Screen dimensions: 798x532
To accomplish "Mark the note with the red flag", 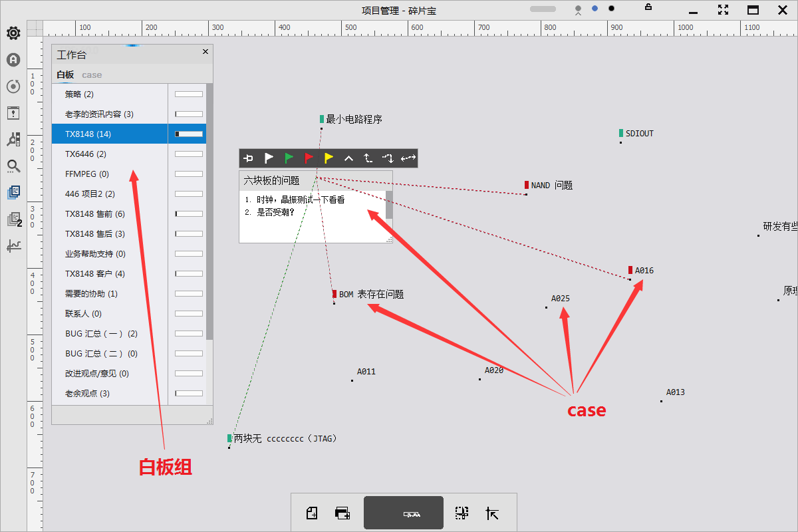I will coord(308,158).
